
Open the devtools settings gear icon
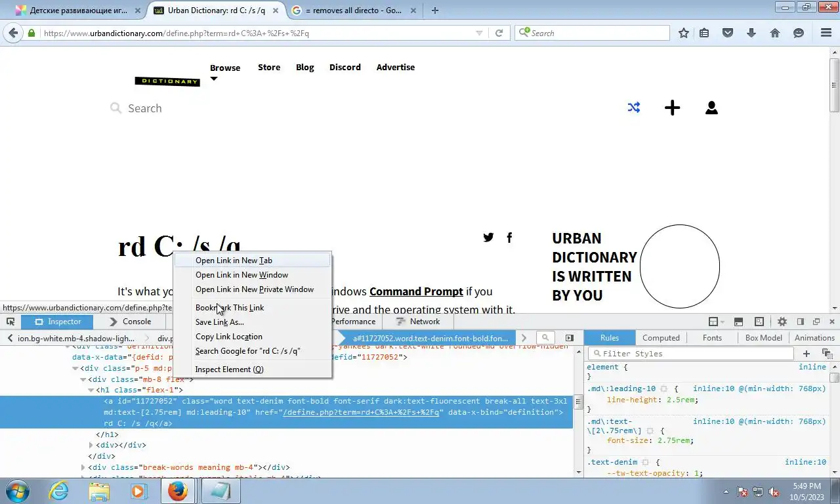782,322
